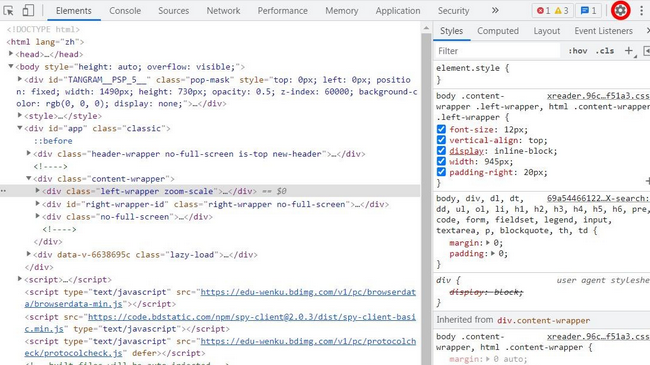The image size is (650, 365).
Task: Click the div.content-wrapper inherited link
Action: point(543,321)
